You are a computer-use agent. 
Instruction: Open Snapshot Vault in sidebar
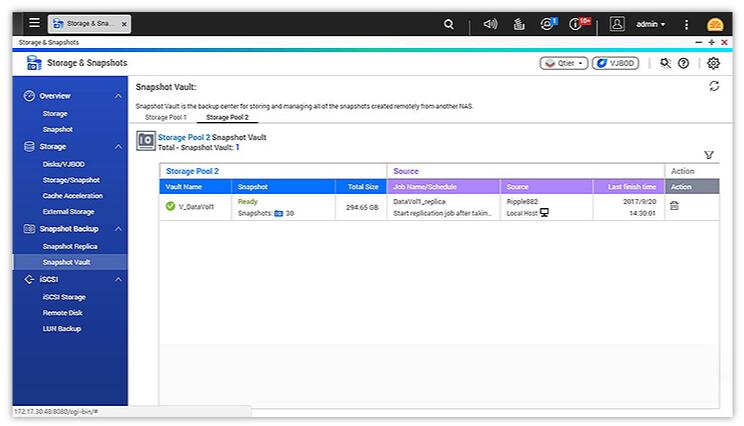tap(70, 262)
